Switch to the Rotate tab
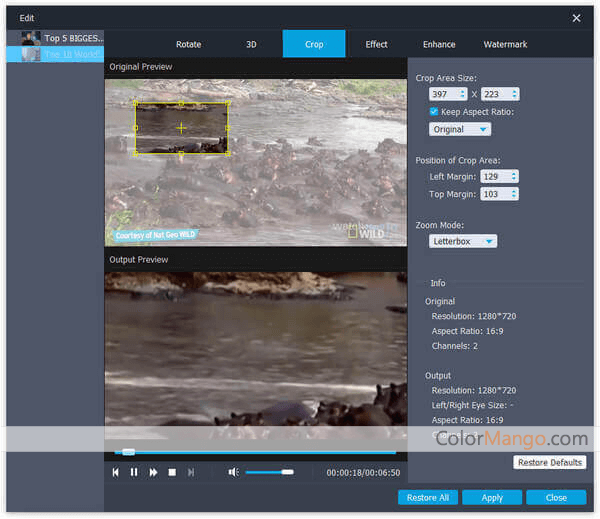 [188, 44]
